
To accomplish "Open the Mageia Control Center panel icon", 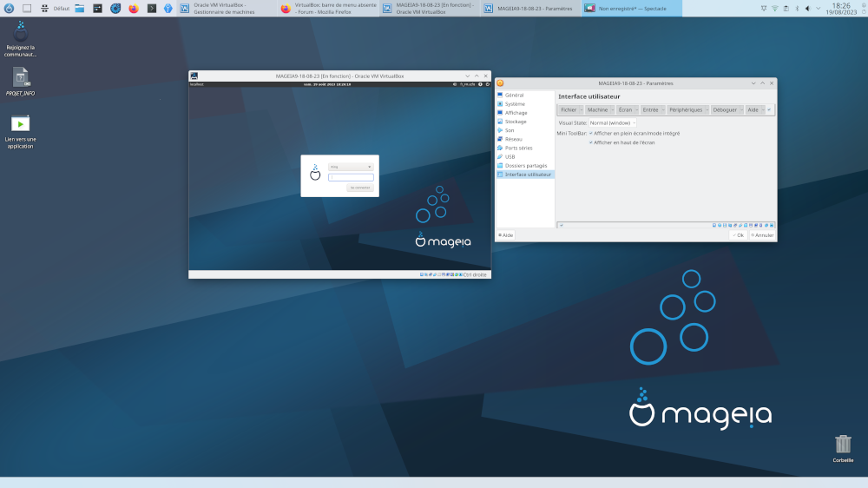I will pyautogui.click(x=115, y=9).
